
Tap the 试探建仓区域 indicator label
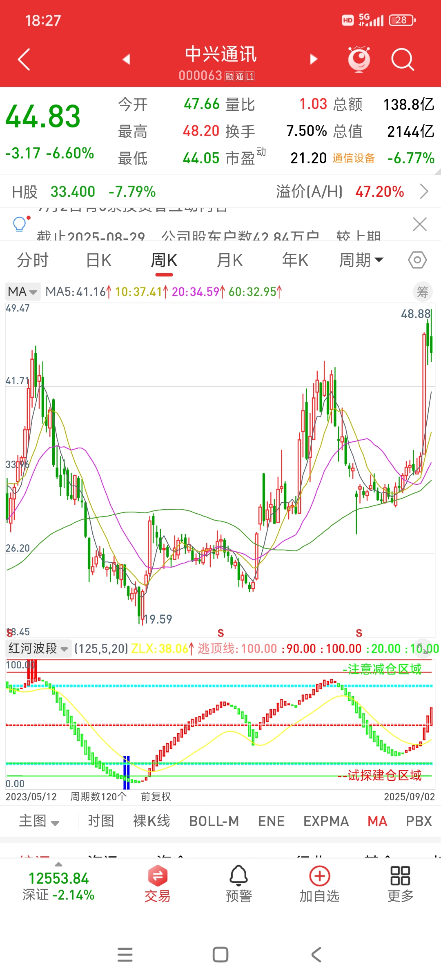point(380,775)
